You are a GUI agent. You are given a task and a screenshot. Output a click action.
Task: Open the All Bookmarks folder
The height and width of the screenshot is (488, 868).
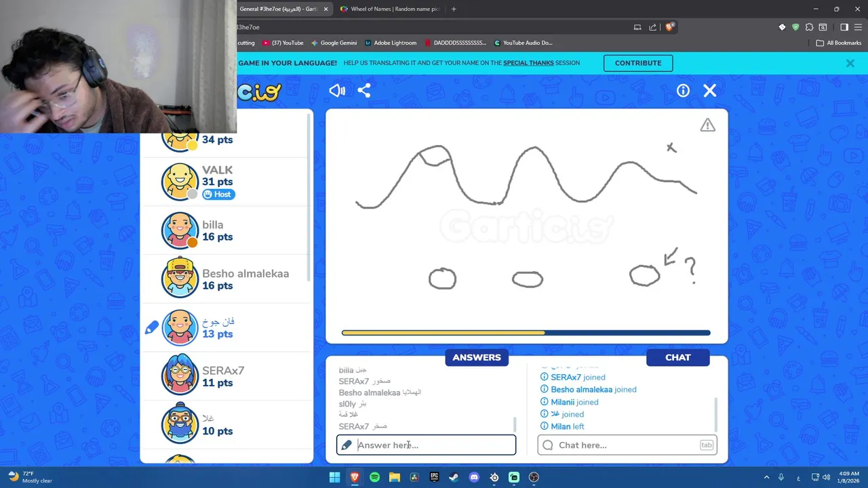839,43
